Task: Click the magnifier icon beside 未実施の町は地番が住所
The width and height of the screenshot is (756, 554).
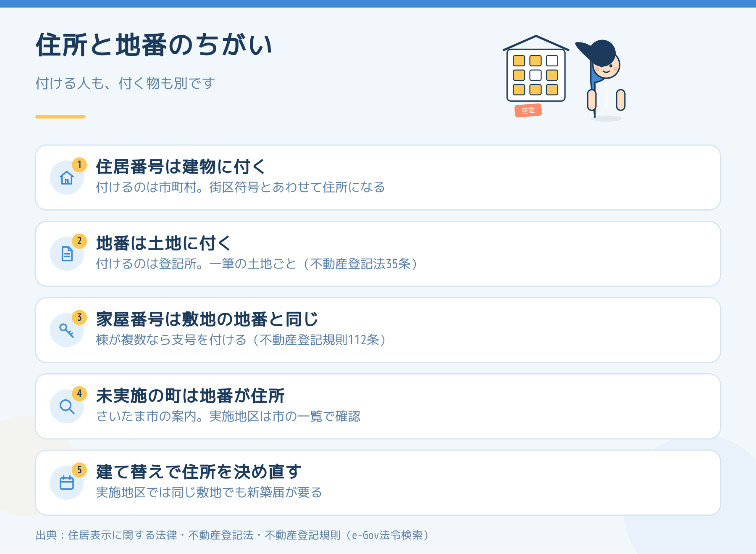Action: tap(67, 406)
